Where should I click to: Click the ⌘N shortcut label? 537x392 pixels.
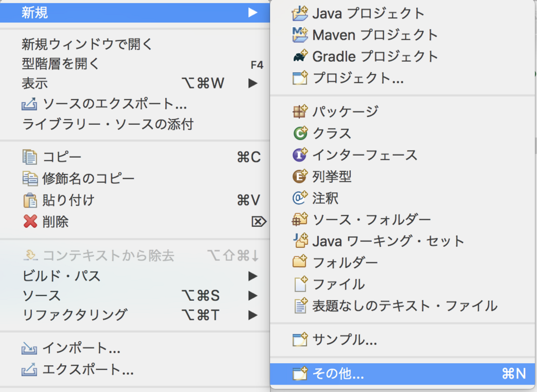(x=514, y=374)
